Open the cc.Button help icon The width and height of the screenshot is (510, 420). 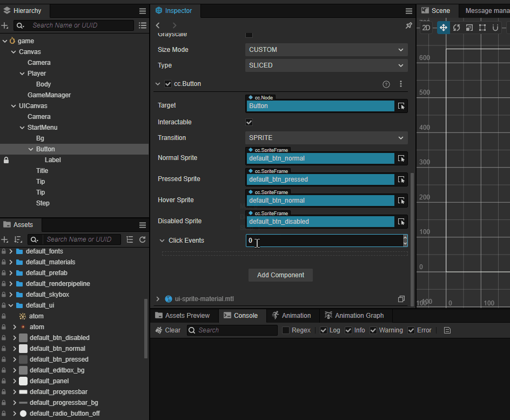(x=386, y=84)
